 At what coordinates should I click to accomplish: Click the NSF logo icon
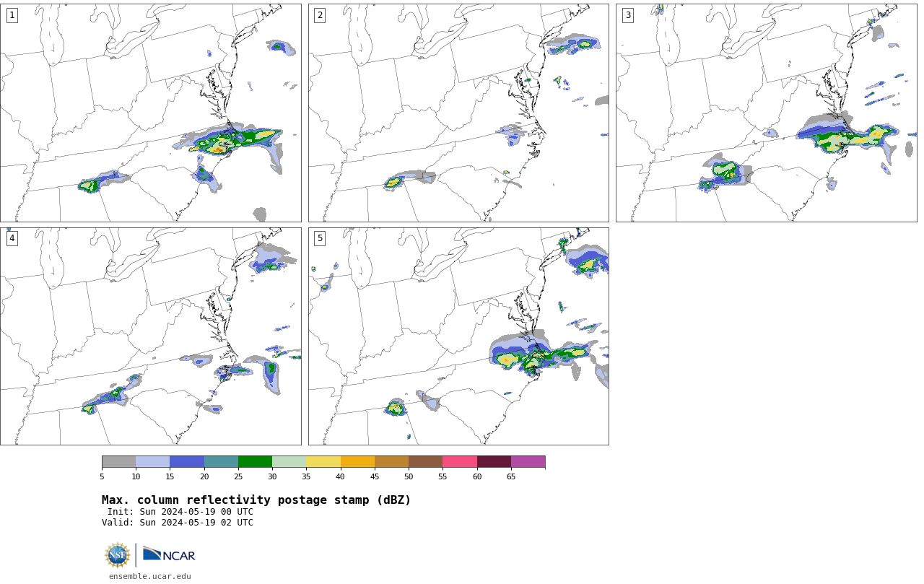pos(118,555)
